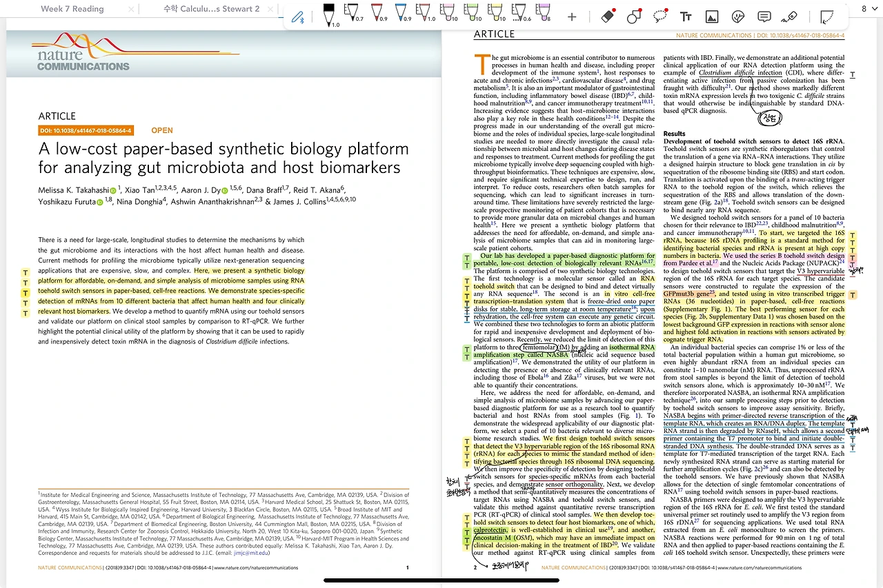The image size is (883, 588).
Task: Click the OPEN access label
Action: pos(162,130)
